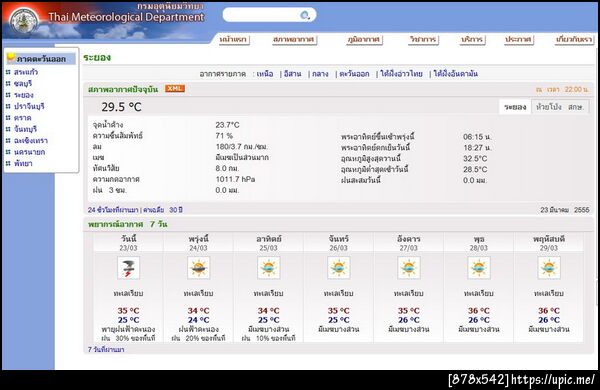Click the วันนี้ 23/03 column header

128,243
